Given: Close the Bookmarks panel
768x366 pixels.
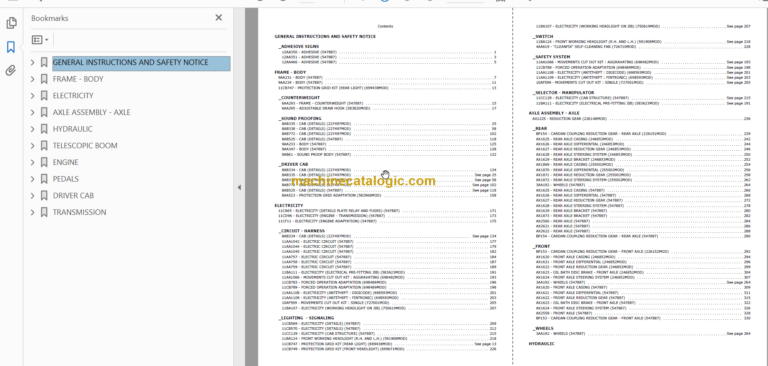Looking at the screenshot, I should 218,18.
